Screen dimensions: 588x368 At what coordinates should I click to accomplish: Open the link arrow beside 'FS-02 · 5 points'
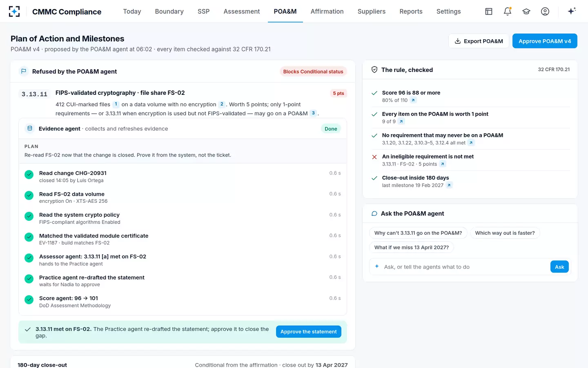coord(443,164)
